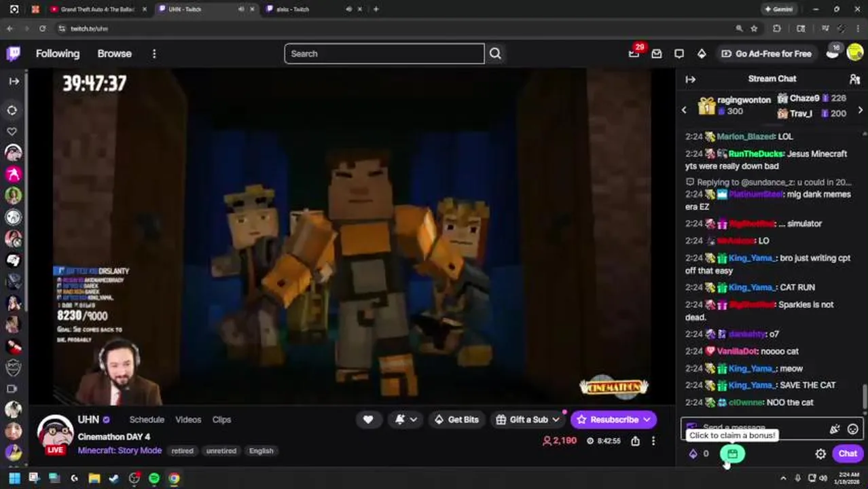Open the chat bubble icon in top bar
Image resolution: width=868 pixels, height=489 pixels.
tap(679, 54)
